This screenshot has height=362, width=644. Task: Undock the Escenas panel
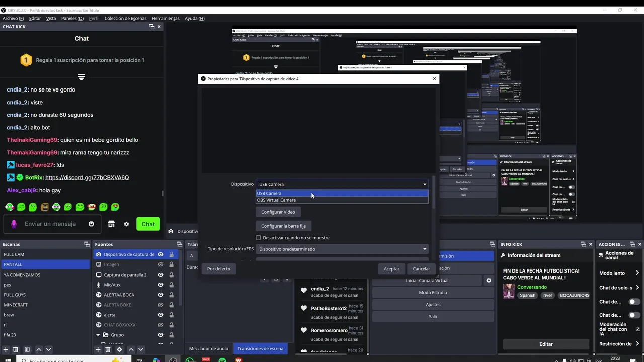tap(87, 244)
